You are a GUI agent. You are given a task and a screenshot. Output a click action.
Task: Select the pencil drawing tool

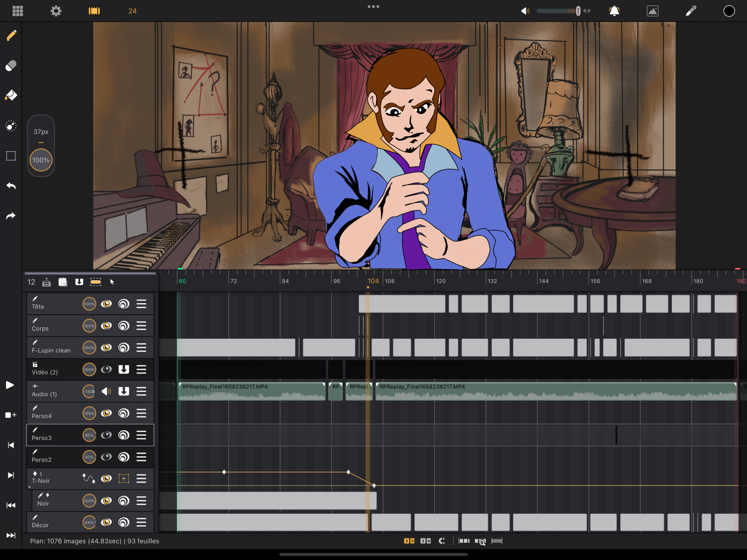click(x=11, y=36)
